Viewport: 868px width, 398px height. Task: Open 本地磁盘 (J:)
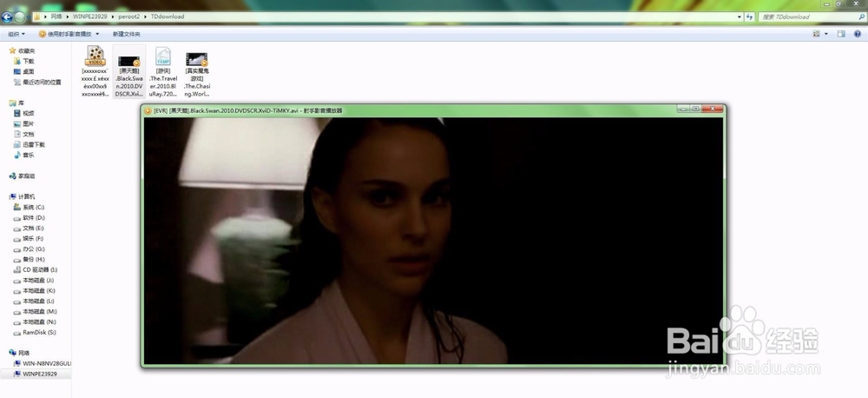point(34,281)
